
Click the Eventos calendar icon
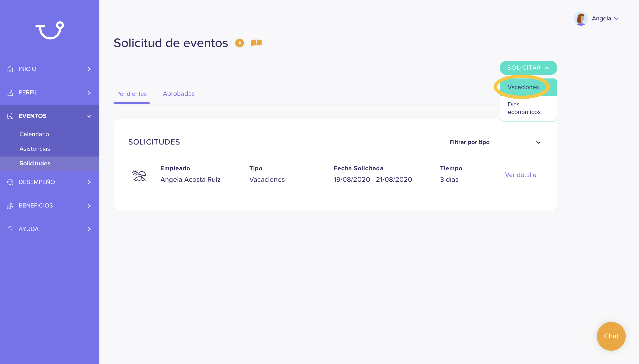(10, 116)
